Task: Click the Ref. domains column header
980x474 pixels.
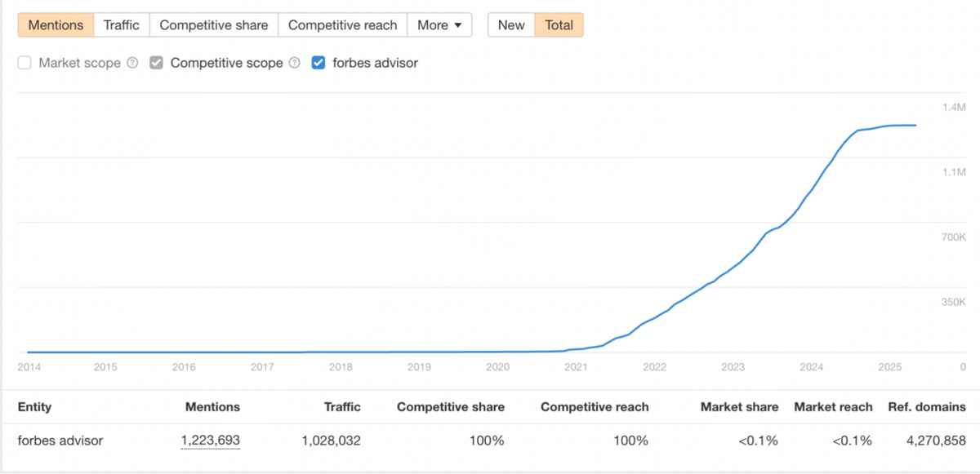Action: click(x=927, y=406)
